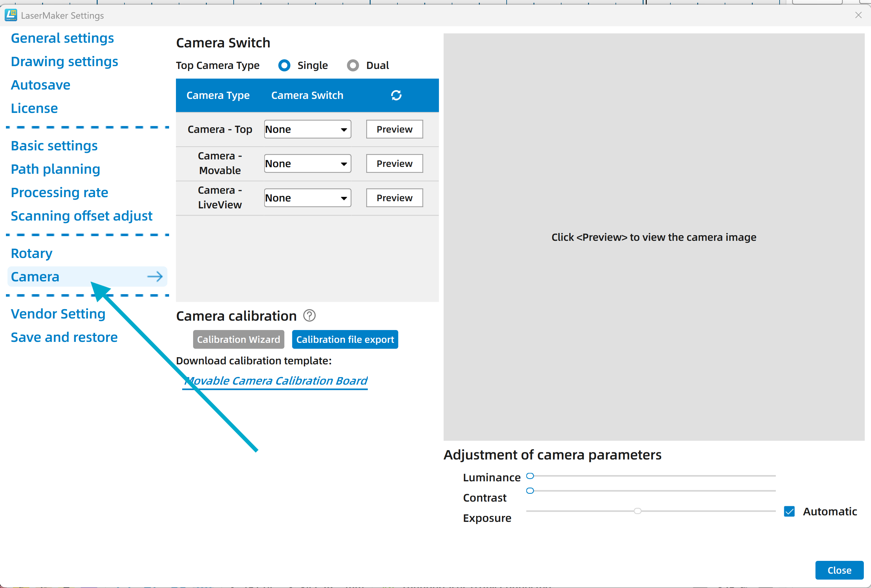Switch to Rotary settings
871x588 pixels.
pos(32,253)
